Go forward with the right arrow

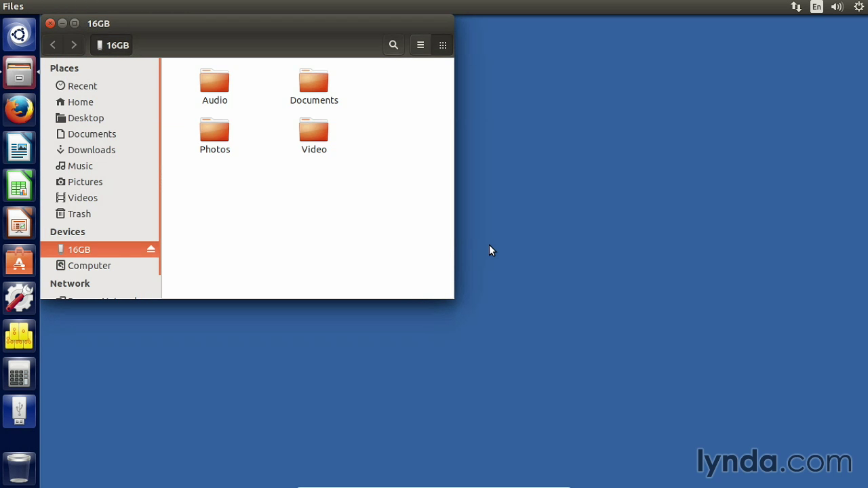74,45
